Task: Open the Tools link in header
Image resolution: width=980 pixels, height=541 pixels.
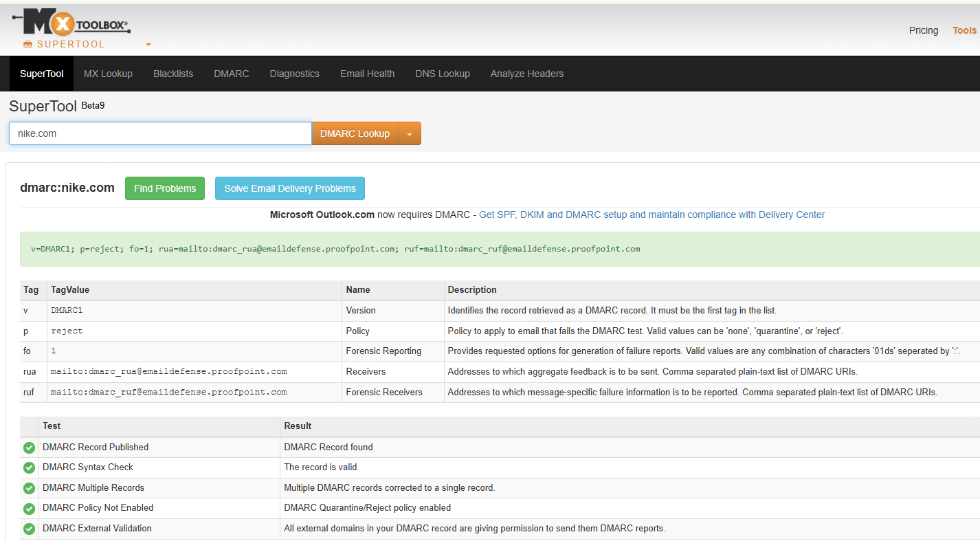Action: [x=964, y=30]
